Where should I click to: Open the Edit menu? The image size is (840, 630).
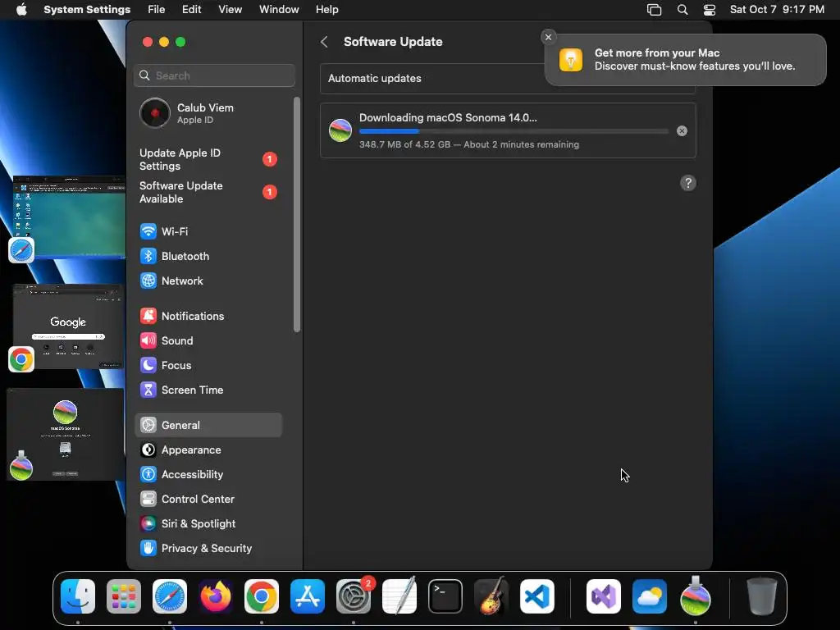(192, 10)
